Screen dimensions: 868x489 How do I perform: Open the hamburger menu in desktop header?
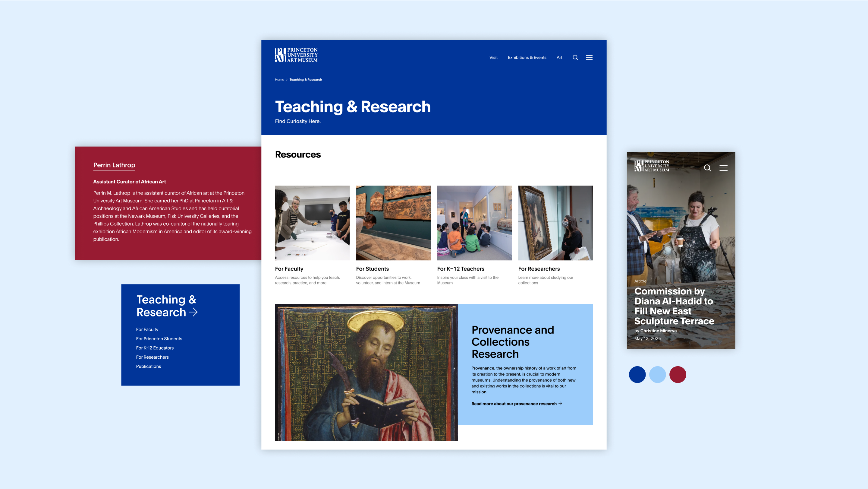(x=589, y=57)
